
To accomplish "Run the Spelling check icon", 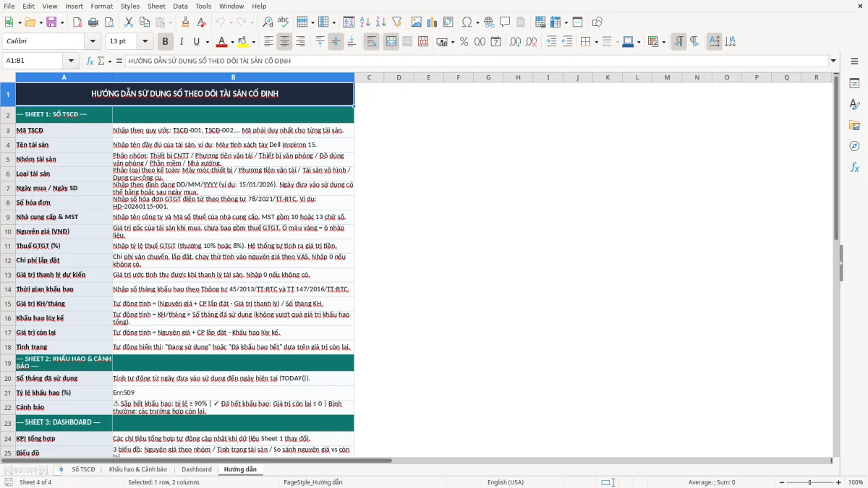I will pos(284,22).
